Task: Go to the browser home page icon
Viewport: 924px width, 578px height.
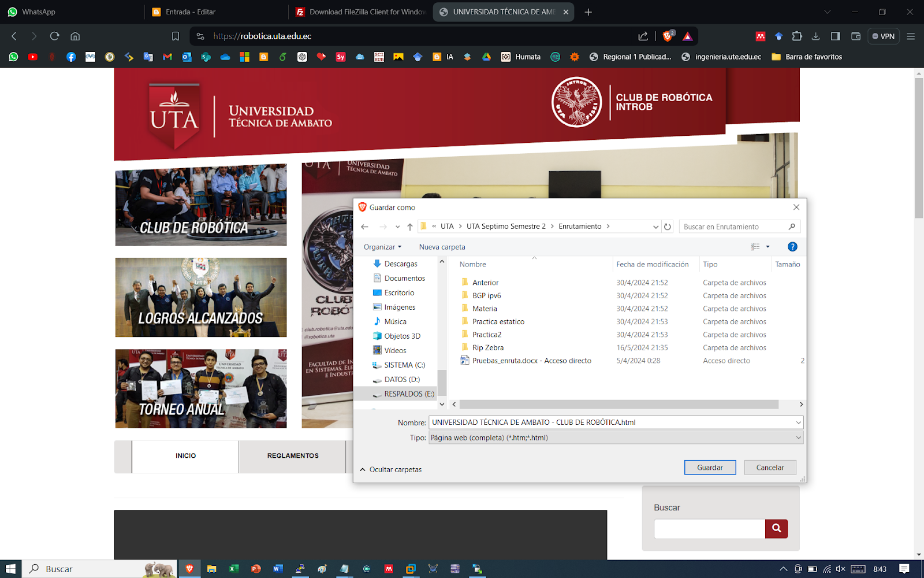Action: coord(75,36)
